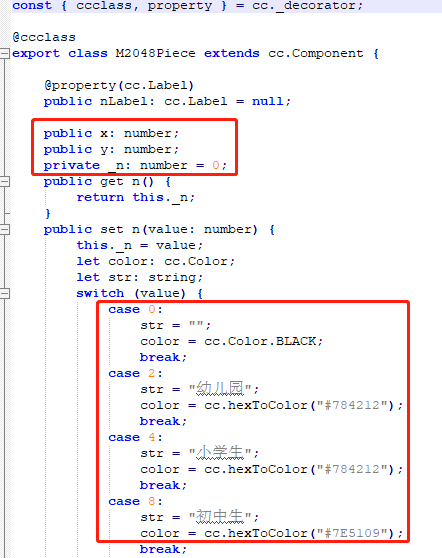The height and width of the screenshot is (558, 442).
Task: Click the 'M2048Piece' class name
Action: [x=155, y=53]
